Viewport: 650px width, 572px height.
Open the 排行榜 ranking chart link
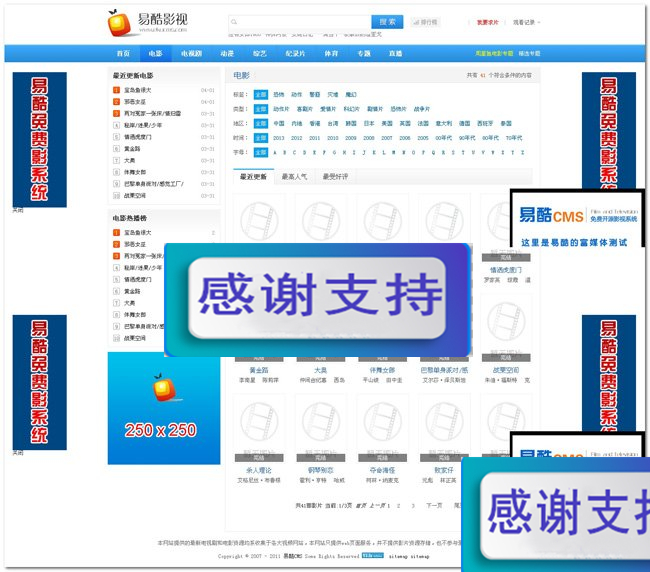[425, 22]
